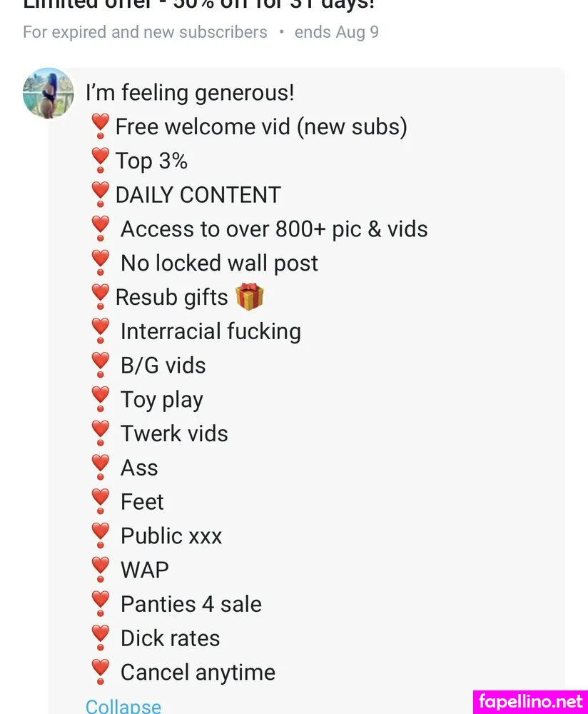Click heart icon beside DAILY CONTENT
The image size is (588, 714).
[x=101, y=194]
